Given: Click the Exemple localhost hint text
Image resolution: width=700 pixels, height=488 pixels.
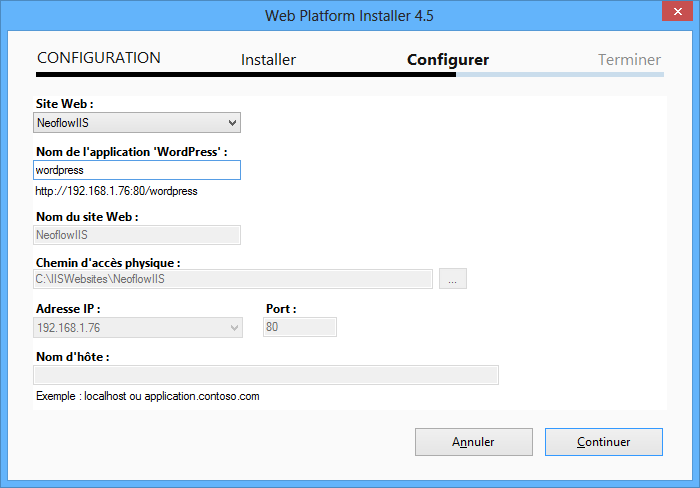Looking at the screenshot, I should pyautogui.click(x=148, y=396).
